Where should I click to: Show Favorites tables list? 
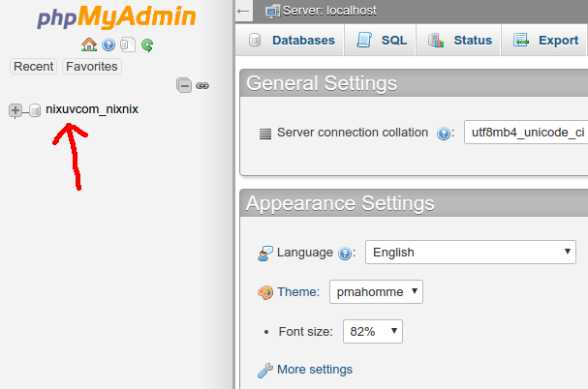(92, 67)
